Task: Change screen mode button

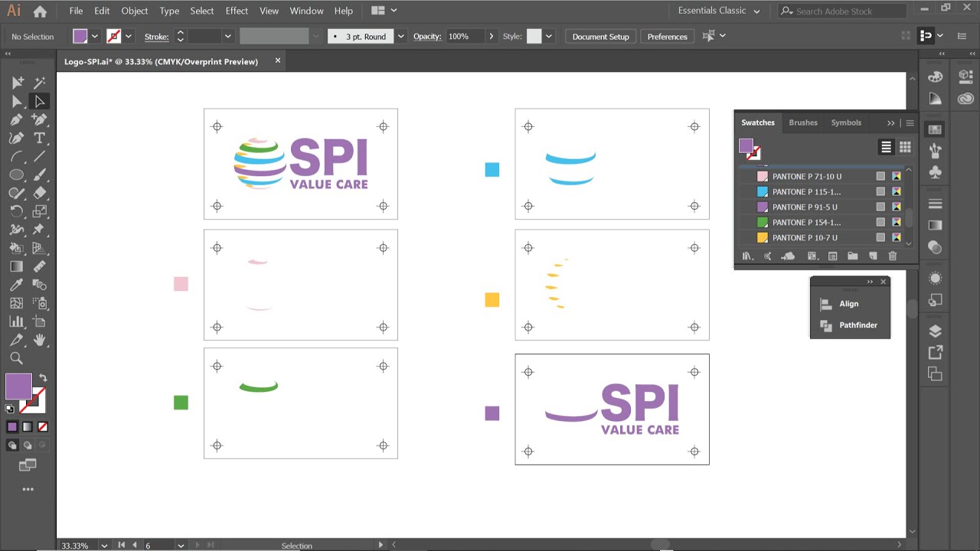Action: tap(28, 465)
